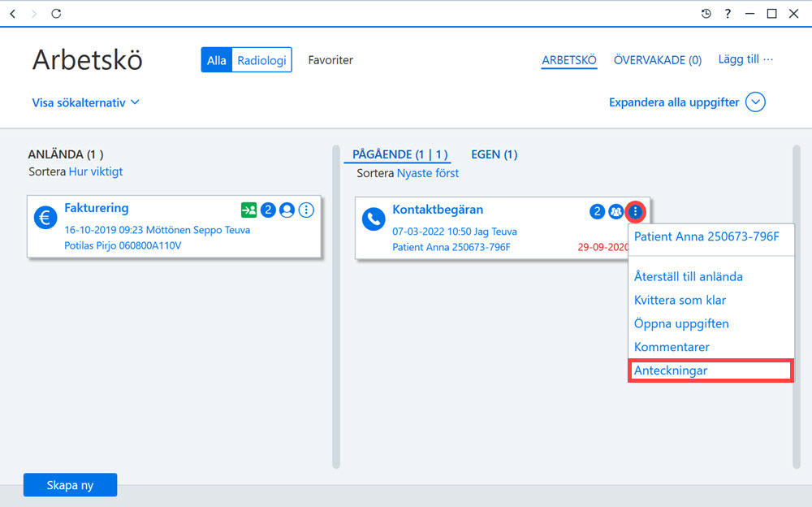Screen dimensions: 812x507
Task: Click the phone icon on Kontaktbegäran card
Action: click(374, 219)
